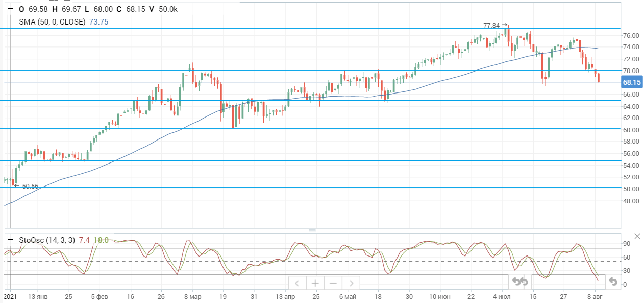Click the "13 янв" date axis label
644x303 pixels.
tap(39, 296)
